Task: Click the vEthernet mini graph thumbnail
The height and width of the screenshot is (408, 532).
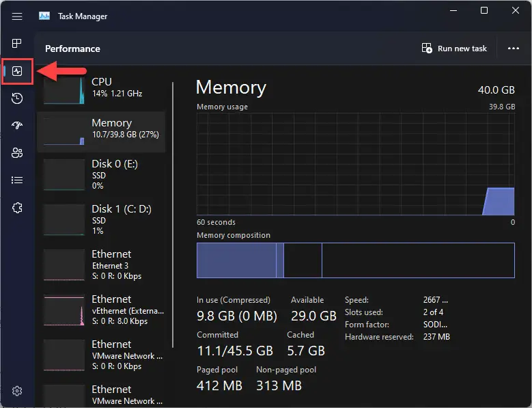Action: click(x=64, y=310)
